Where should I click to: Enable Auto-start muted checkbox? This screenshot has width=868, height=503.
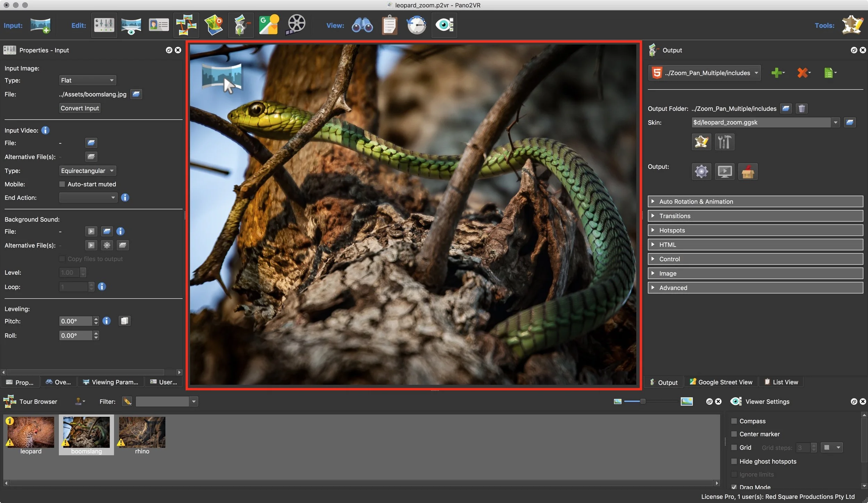coord(62,184)
